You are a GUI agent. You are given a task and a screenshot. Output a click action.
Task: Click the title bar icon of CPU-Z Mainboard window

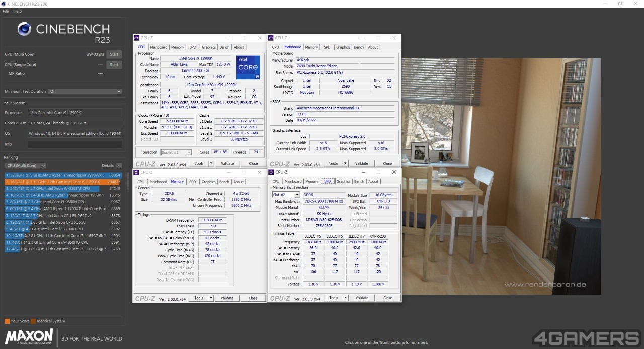tap(272, 38)
